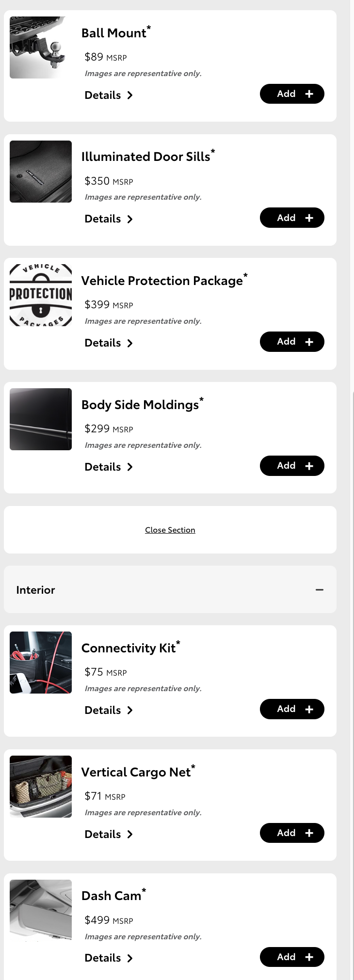
Task: Add Body Side Moldings accessory
Action: tap(292, 466)
